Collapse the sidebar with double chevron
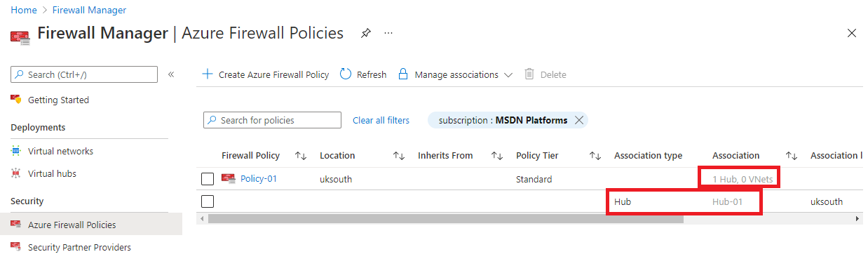This screenshot has height=266, width=868. 171,74
